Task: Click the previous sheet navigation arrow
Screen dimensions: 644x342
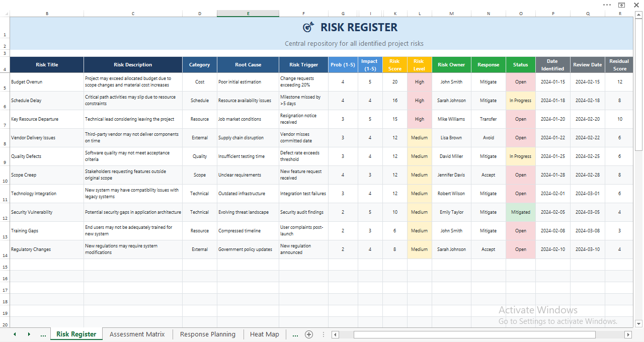Action: [x=15, y=334]
